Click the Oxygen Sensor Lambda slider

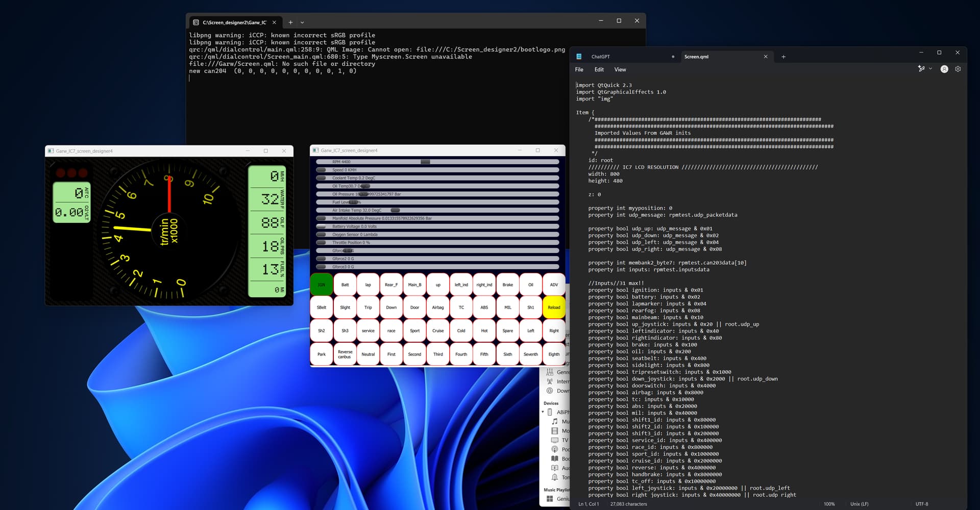pyautogui.click(x=437, y=235)
